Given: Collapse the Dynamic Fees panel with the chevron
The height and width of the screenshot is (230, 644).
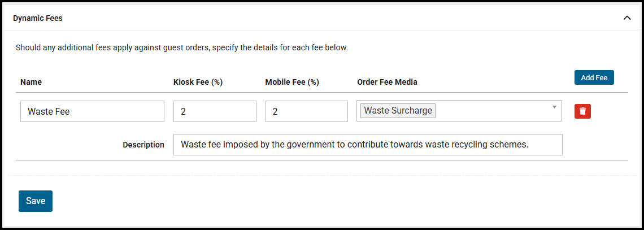Looking at the screenshot, I should pos(626,18).
